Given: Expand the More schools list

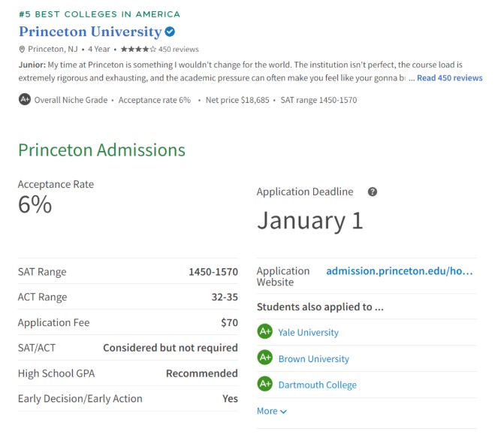Looking at the screenshot, I should (x=272, y=411).
